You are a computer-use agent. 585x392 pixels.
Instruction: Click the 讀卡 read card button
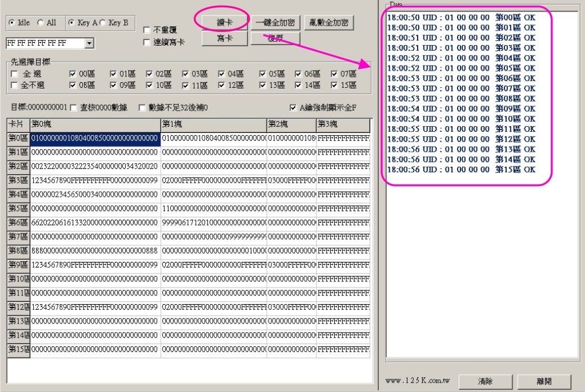click(x=225, y=22)
